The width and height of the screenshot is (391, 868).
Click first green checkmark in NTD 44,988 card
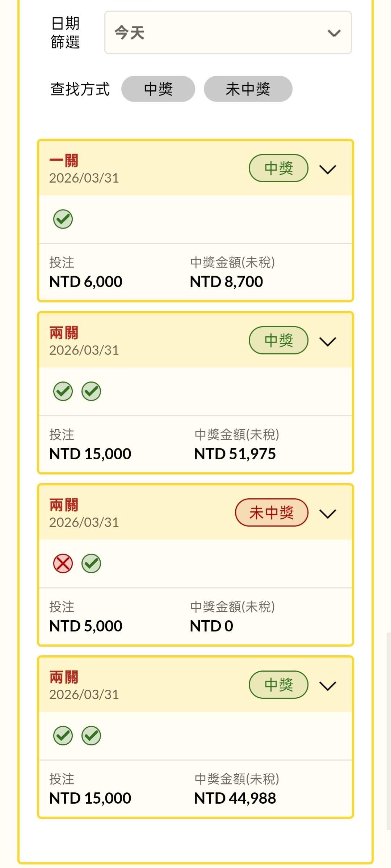(63, 736)
